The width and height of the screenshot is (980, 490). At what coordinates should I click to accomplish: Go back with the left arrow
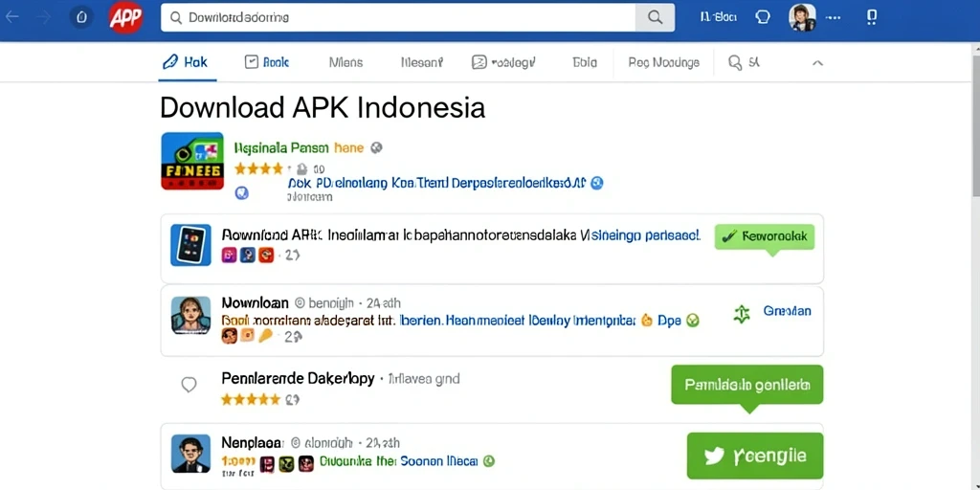[12, 17]
